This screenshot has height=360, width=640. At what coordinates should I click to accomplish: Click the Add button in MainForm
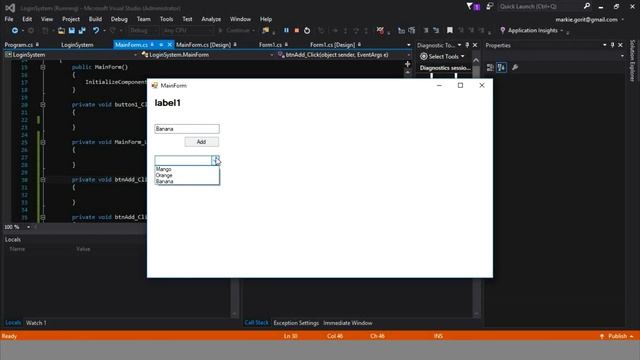tap(202, 142)
